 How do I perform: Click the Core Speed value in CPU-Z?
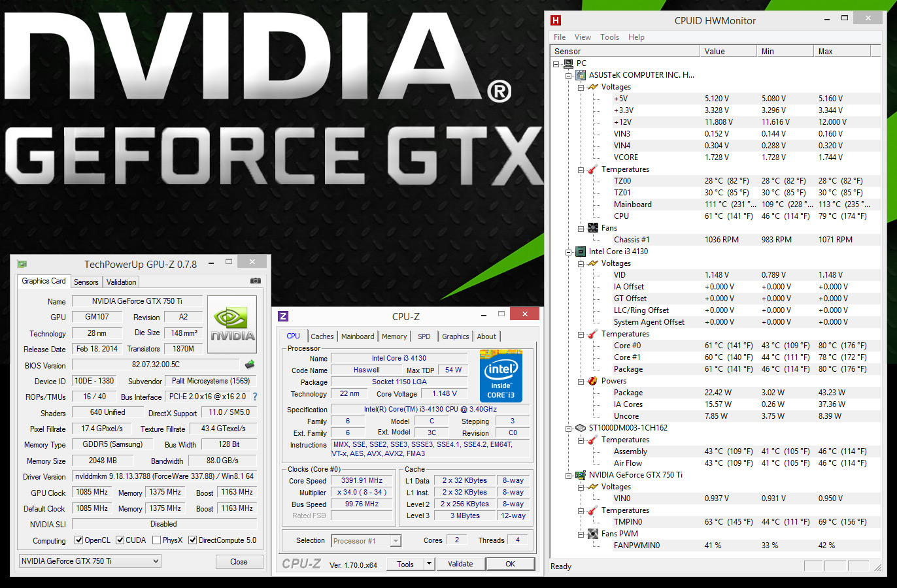click(x=362, y=480)
